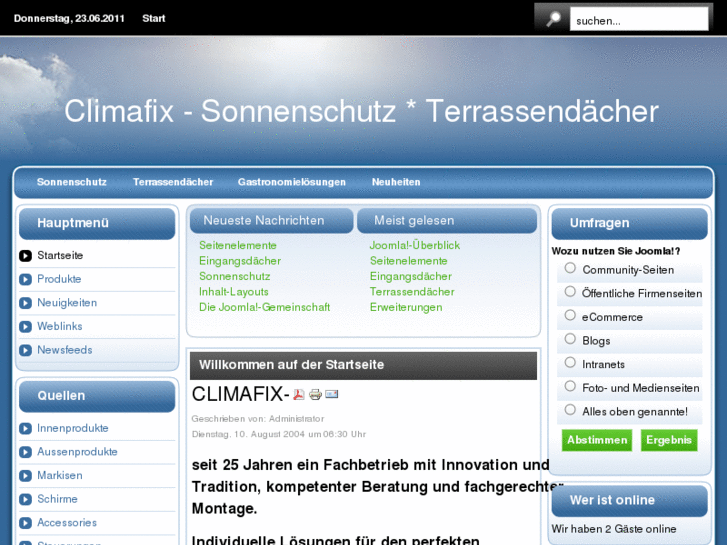
Task: Click the Hauptmenü module header
Action: coord(97,223)
